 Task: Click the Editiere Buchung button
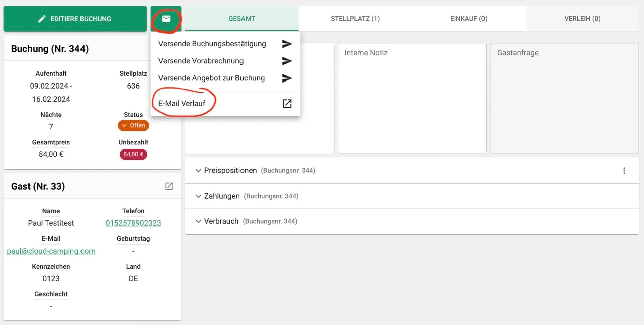pyautogui.click(x=75, y=19)
